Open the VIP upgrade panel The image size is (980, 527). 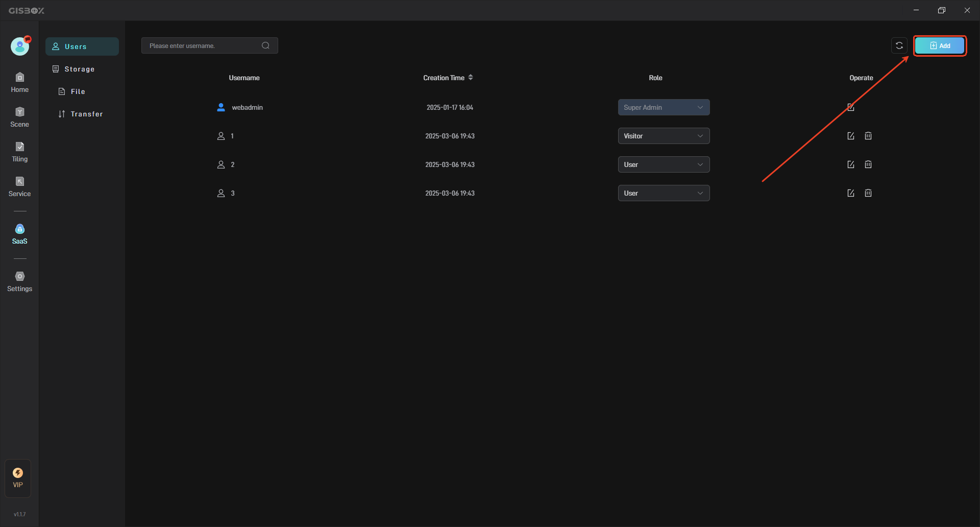tap(18, 478)
